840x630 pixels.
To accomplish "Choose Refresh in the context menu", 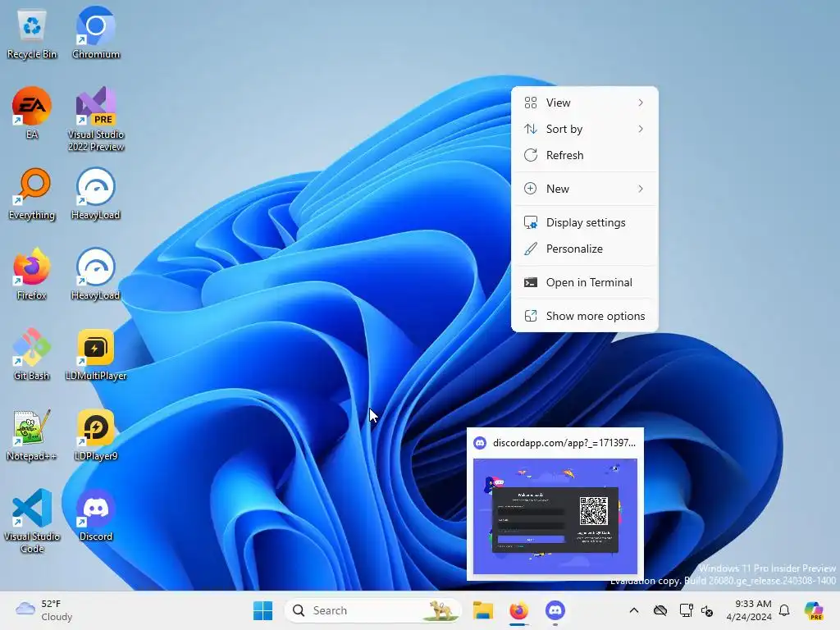I will pyautogui.click(x=584, y=155).
